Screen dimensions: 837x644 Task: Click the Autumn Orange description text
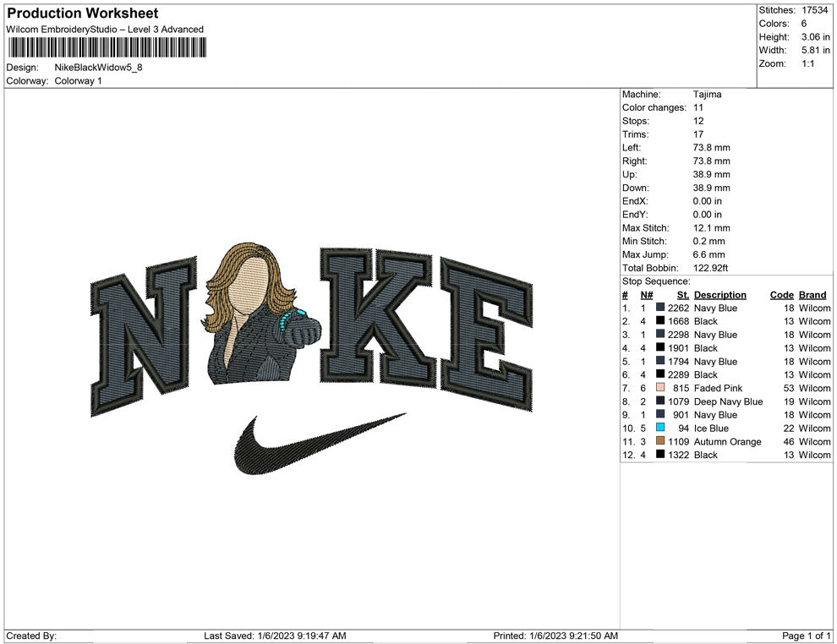[728, 441]
